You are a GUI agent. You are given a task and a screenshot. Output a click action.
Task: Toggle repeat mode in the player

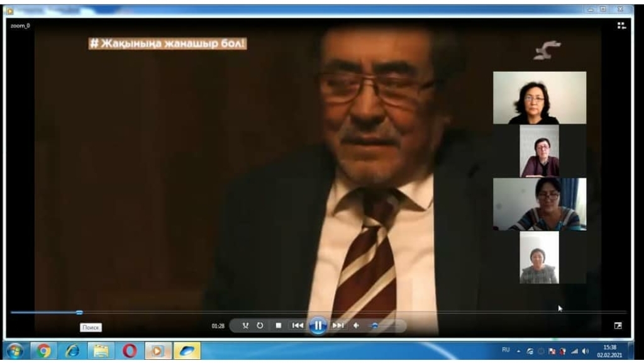260,325
